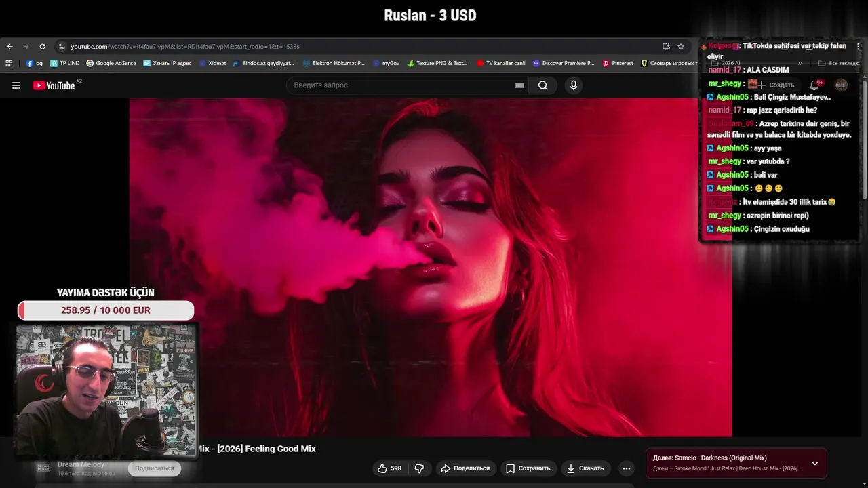
Task: Open the 'og' Facebook bookmark
Action: tap(34, 63)
